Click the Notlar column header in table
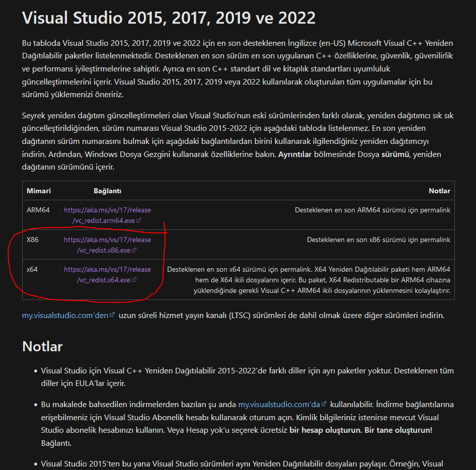476x470 pixels. pos(439,191)
